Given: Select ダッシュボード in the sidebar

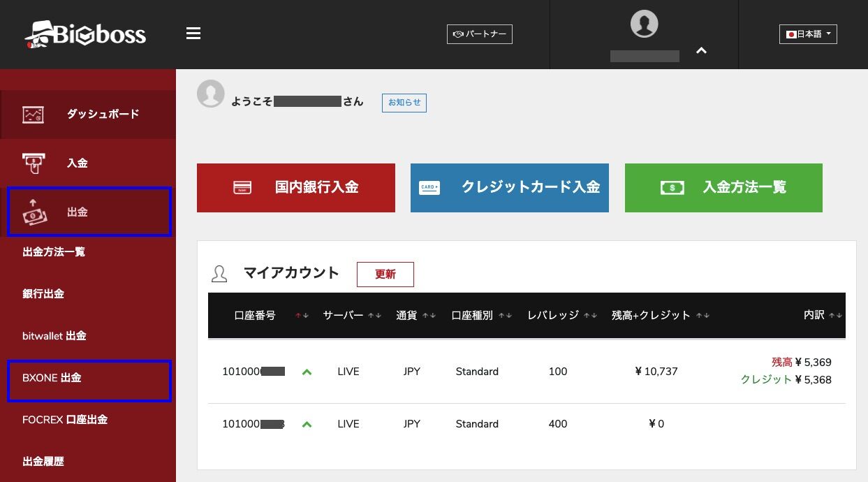Looking at the screenshot, I should coord(88,114).
